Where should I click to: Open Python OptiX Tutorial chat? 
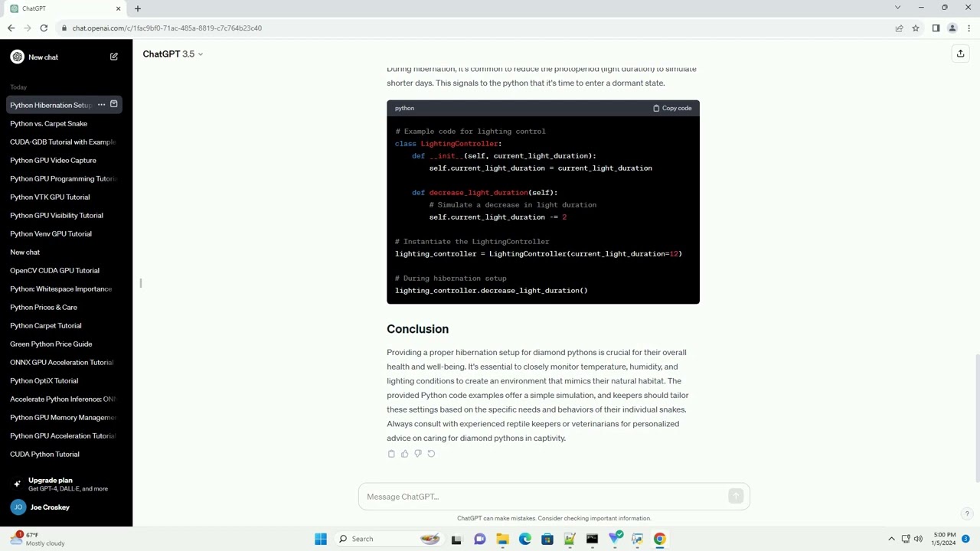[64, 380]
